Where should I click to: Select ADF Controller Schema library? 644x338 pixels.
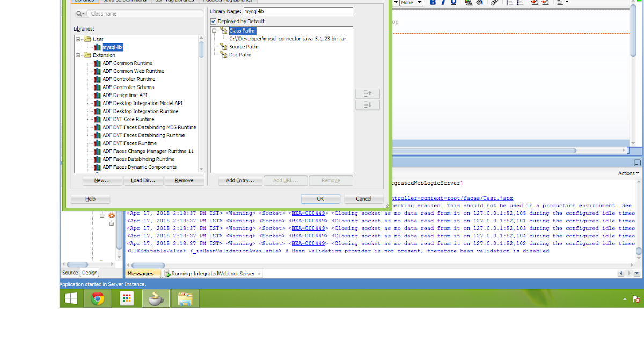pos(128,87)
